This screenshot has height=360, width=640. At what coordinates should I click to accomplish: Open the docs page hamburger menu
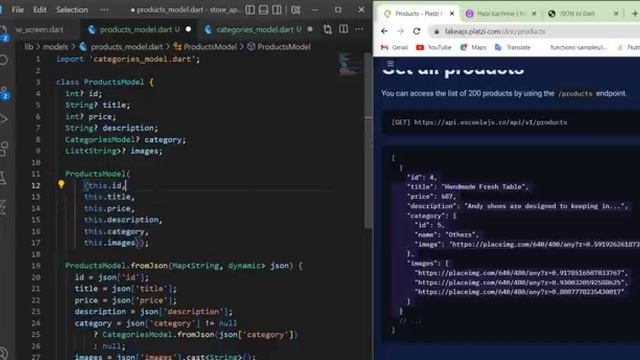[x=390, y=63]
